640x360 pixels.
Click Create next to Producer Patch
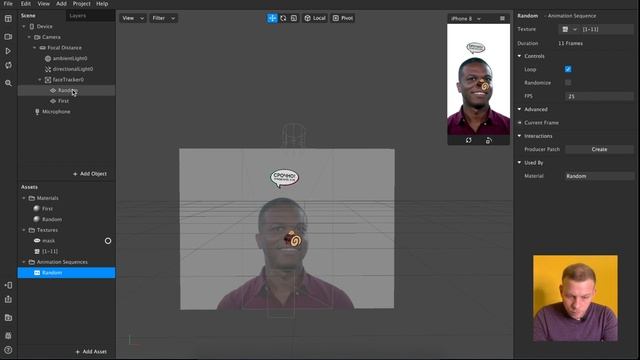point(599,149)
